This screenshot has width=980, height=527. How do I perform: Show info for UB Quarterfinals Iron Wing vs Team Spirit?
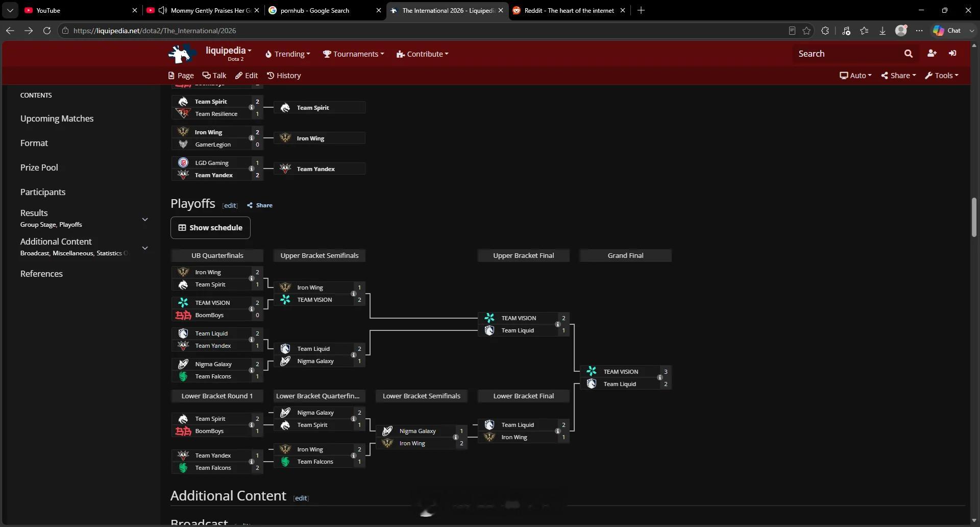click(251, 278)
